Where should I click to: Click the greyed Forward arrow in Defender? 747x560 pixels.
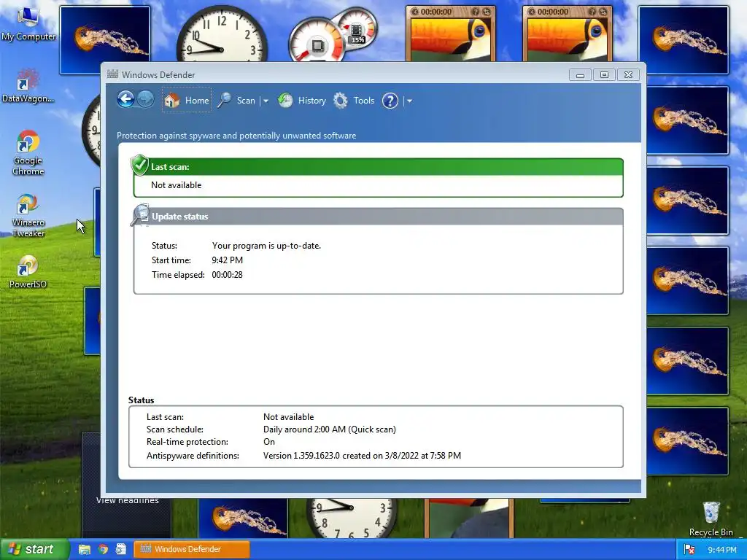coord(145,99)
